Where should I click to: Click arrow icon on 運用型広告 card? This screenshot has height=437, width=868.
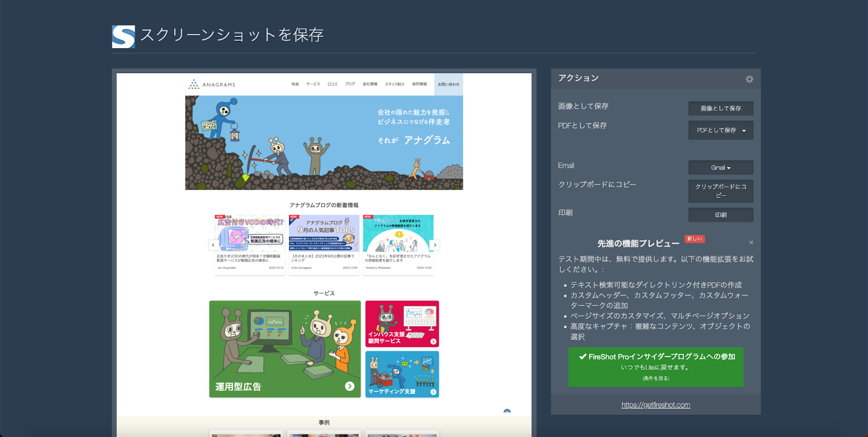tap(349, 386)
